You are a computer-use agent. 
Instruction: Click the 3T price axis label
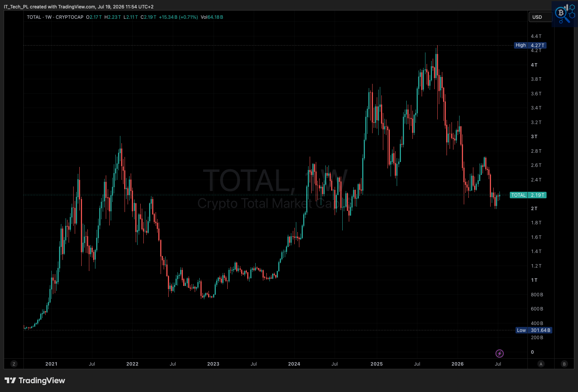click(534, 137)
